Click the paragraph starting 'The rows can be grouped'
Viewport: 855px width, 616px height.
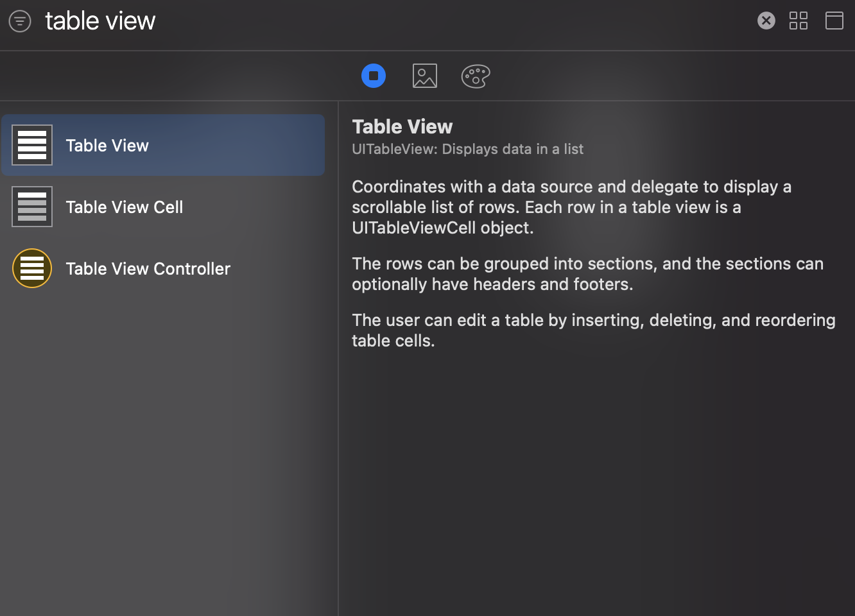click(x=587, y=274)
